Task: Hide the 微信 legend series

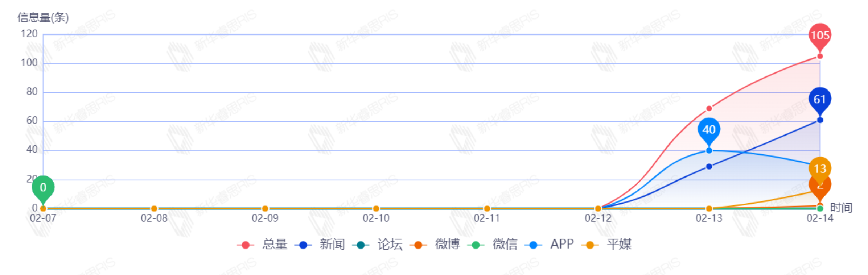Action: tap(493, 245)
